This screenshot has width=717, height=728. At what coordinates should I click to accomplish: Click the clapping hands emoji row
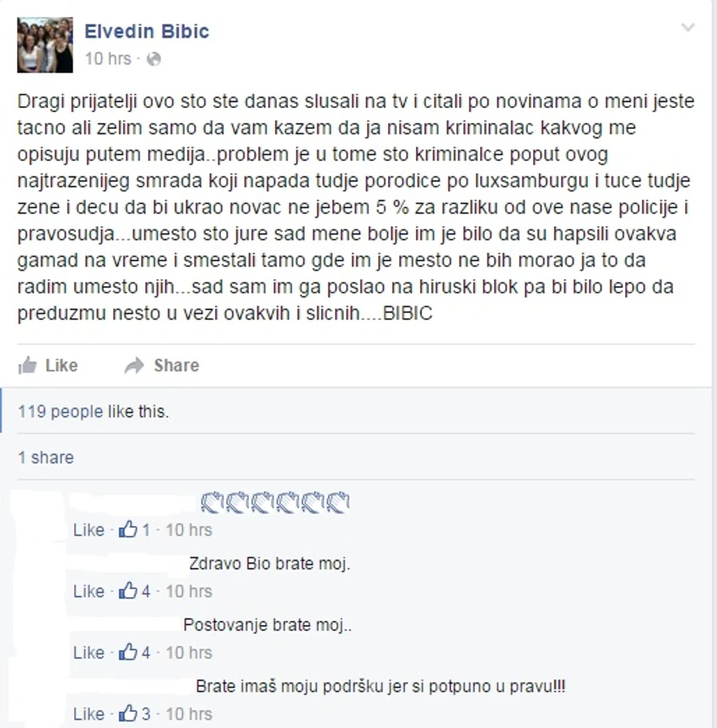pos(275,502)
